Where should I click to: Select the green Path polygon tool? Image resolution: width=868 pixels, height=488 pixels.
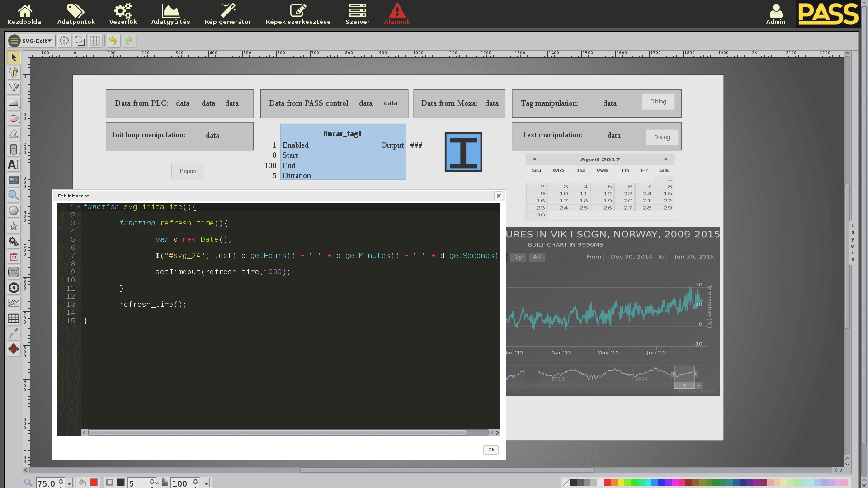coord(14,134)
